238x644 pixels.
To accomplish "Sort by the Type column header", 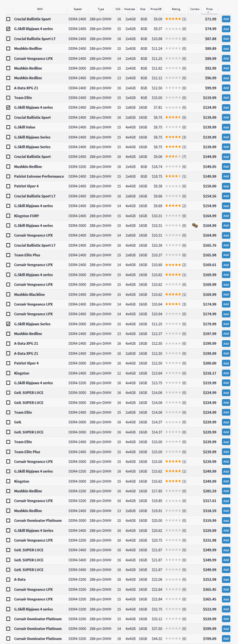I will [x=101, y=9].
